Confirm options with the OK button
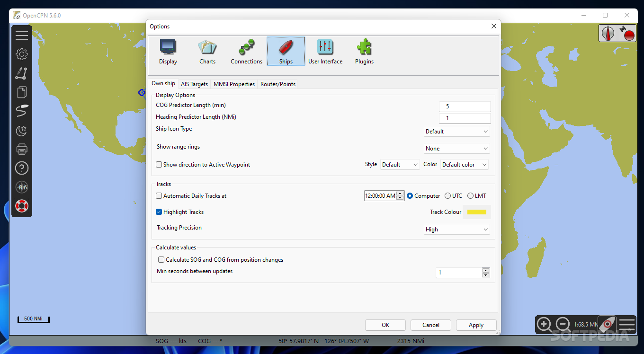The height and width of the screenshot is (354, 644). (x=385, y=325)
